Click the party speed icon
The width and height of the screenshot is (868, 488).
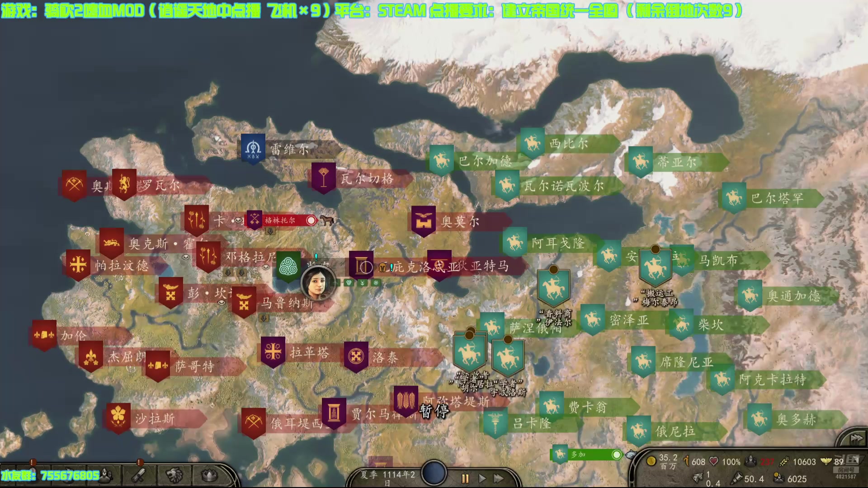(x=698, y=477)
